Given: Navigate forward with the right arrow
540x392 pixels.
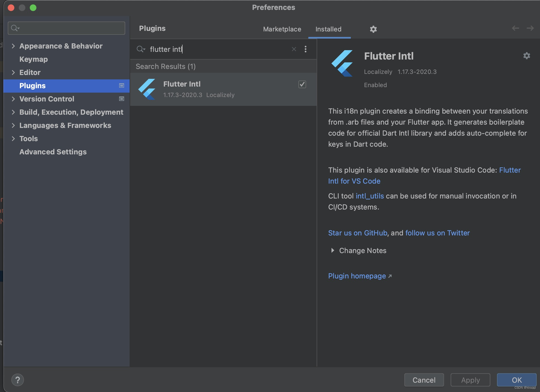Looking at the screenshot, I should point(530,28).
